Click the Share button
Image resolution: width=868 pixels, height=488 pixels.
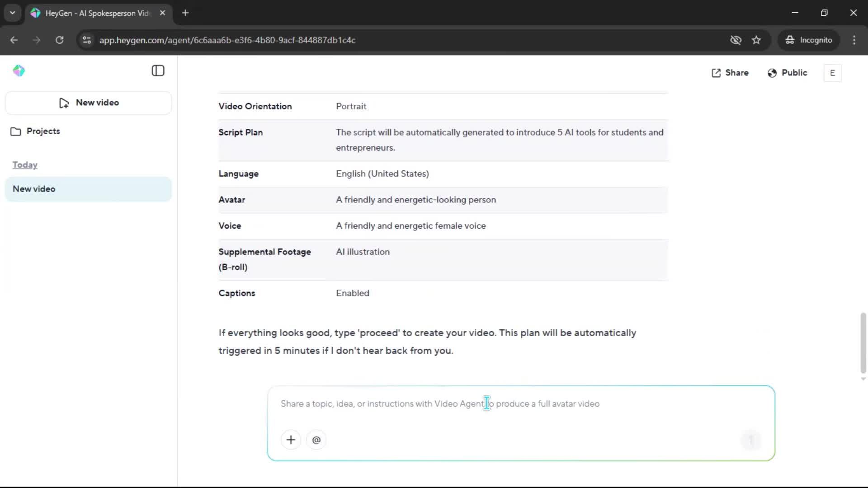[730, 73]
